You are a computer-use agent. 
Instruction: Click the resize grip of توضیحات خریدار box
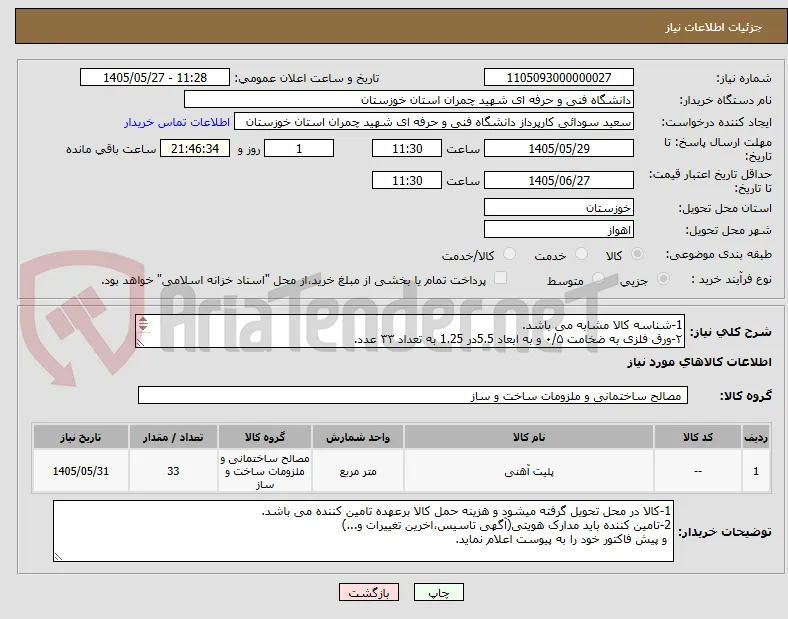coord(58,557)
